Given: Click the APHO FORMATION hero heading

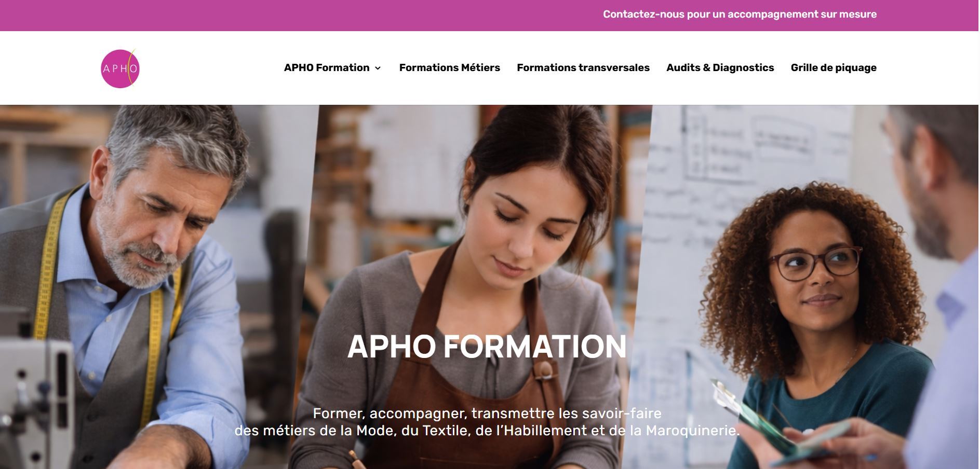Looking at the screenshot, I should (x=487, y=346).
